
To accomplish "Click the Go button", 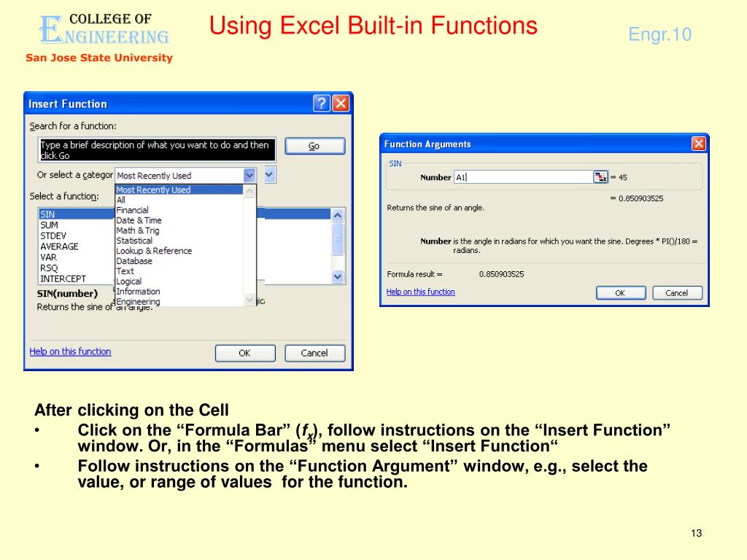I will [x=315, y=146].
